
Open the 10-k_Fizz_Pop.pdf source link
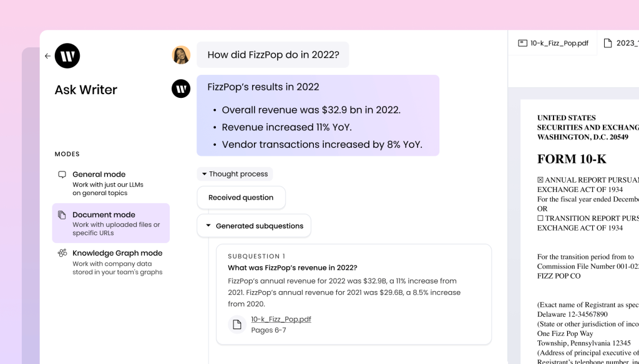pos(281,319)
